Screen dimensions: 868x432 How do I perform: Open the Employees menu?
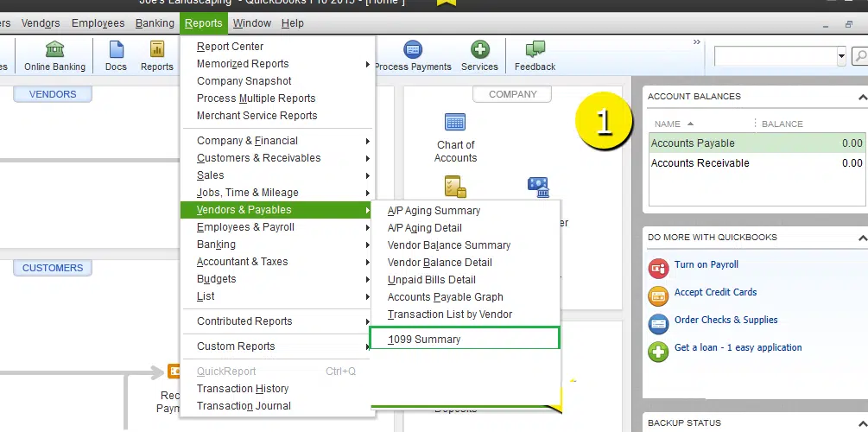(98, 23)
